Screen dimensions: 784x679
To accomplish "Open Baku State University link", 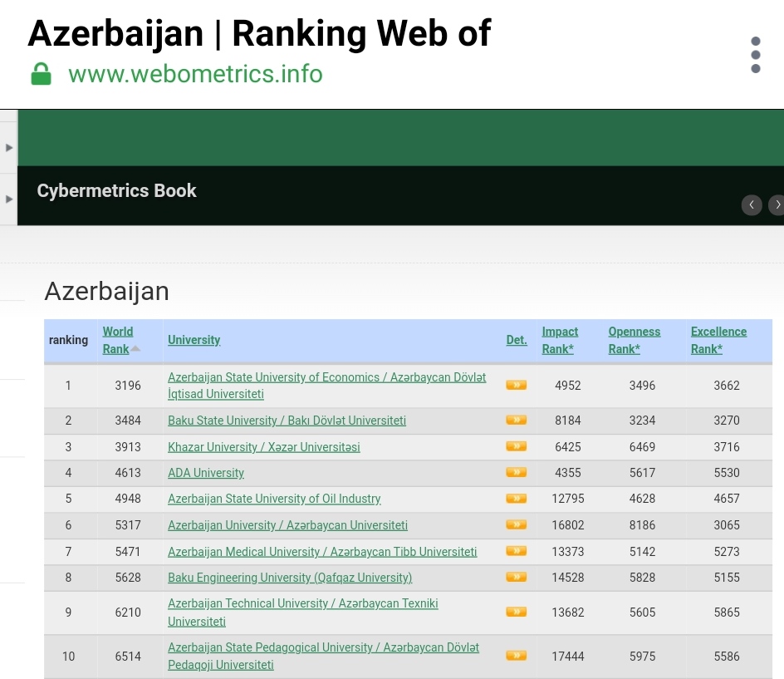I will 287,421.
